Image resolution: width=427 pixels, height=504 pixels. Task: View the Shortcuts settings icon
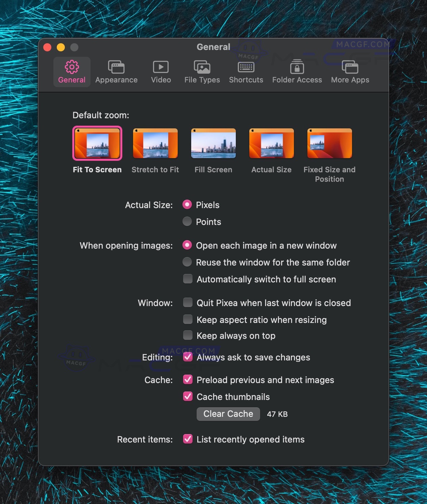[246, 71]
